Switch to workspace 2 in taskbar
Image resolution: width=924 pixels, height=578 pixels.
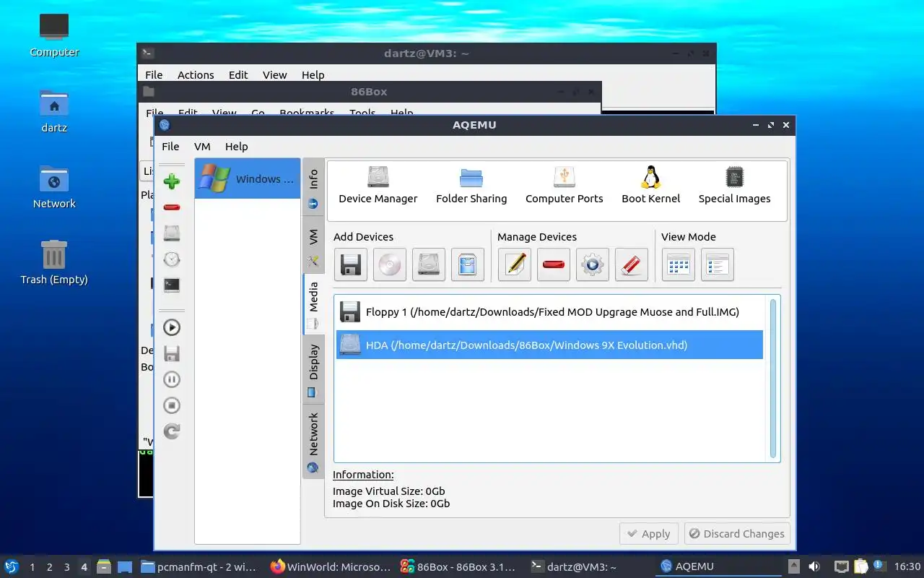(x=49, y=567)
